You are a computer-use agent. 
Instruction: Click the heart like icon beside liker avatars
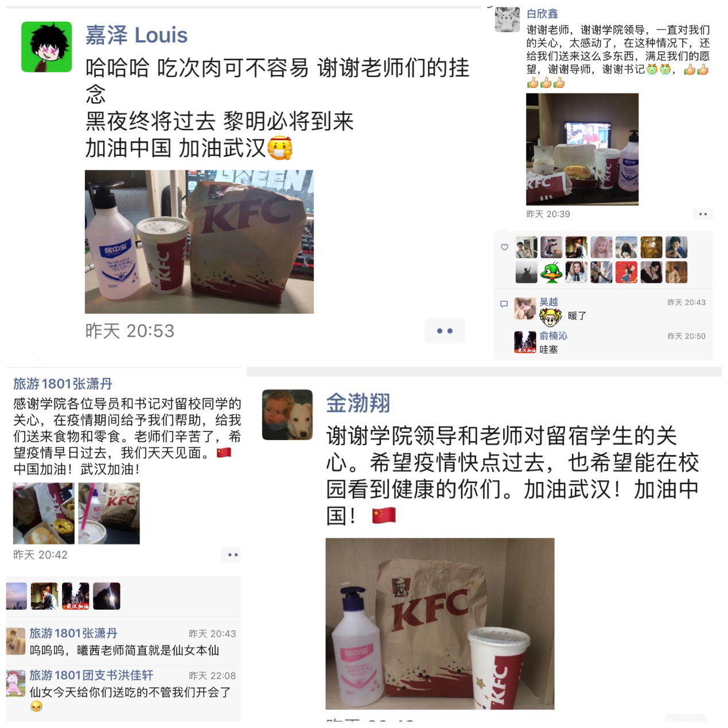click(504, 247)
